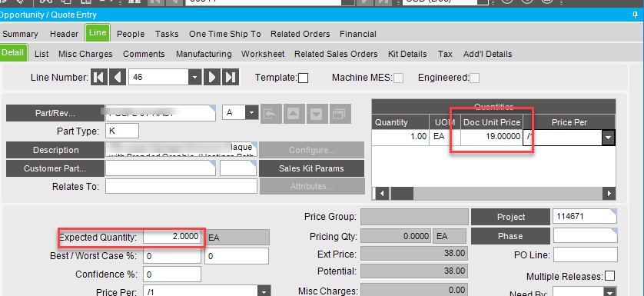This screenshot has width=644, height=296.
Task: Click the Expected Quantity input field
Action: (172, 238)
